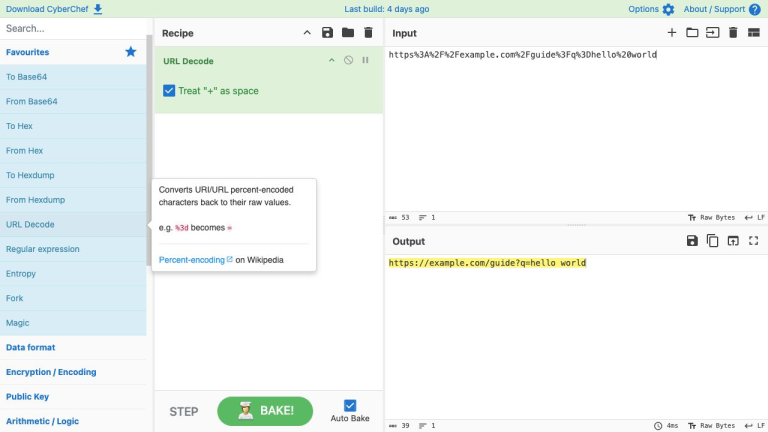Toggle Treat "+" as space checkbox

(x=169, y=91)
